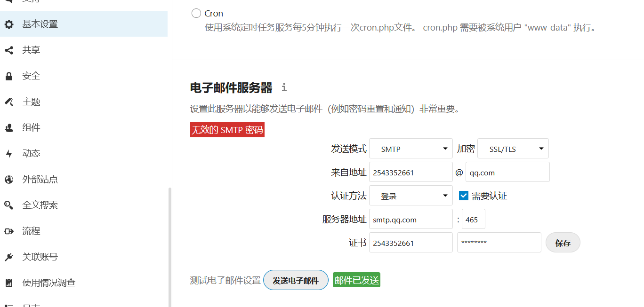Click the sidebar vertical scrollbar
The width and height of the screenshot is (644, 307).
point(169,244)
